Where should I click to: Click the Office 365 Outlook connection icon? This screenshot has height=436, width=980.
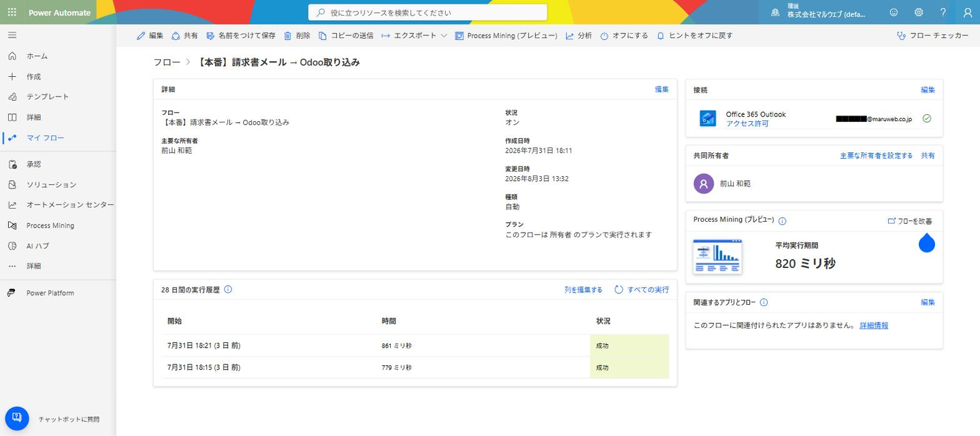coord(708,118)
